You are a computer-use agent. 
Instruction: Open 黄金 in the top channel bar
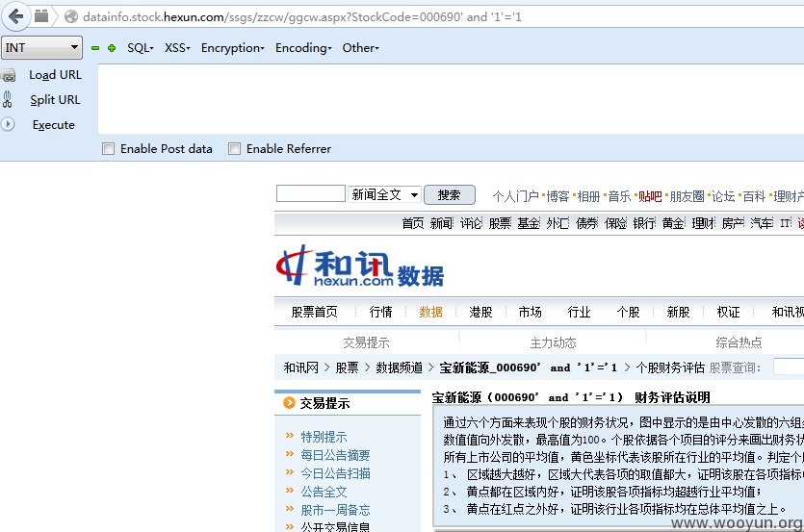tap(673, 223)
